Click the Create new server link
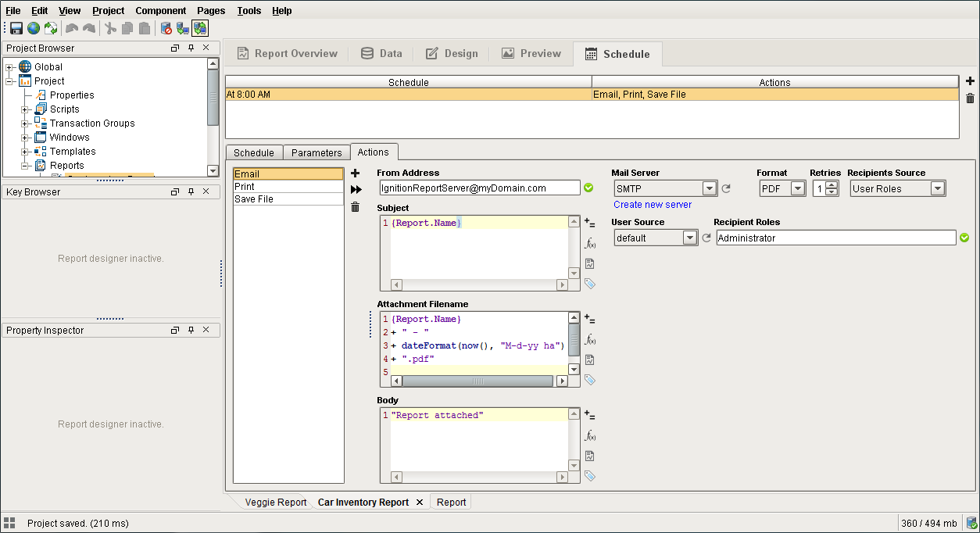 pos(653,205)
